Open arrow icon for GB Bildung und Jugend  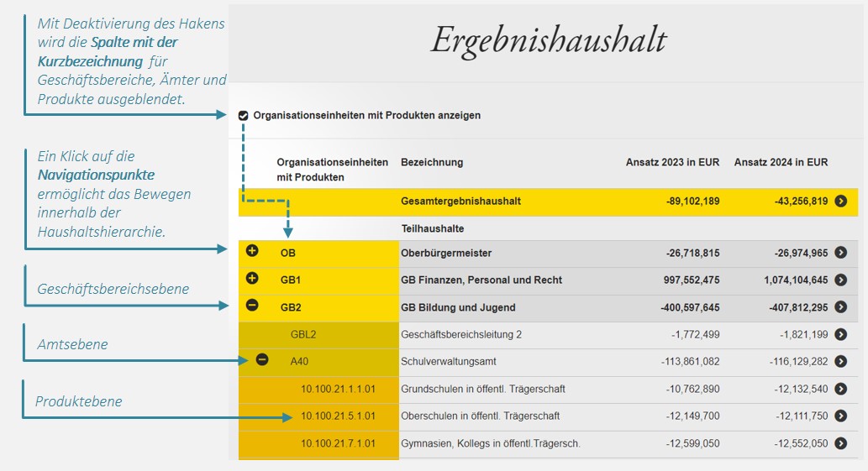840,307
